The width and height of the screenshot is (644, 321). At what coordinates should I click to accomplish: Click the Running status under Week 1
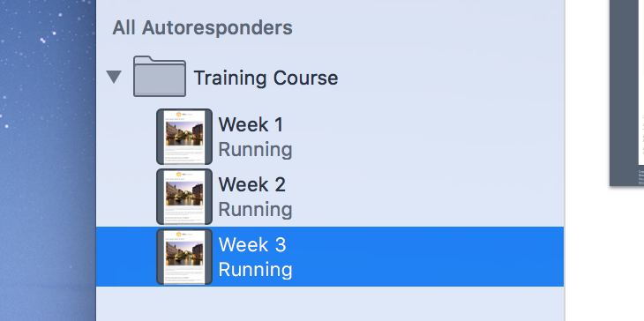255,149
